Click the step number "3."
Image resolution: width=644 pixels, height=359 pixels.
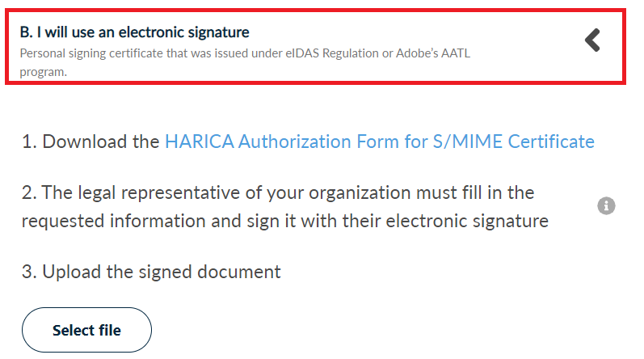click(x=29, y=272)
